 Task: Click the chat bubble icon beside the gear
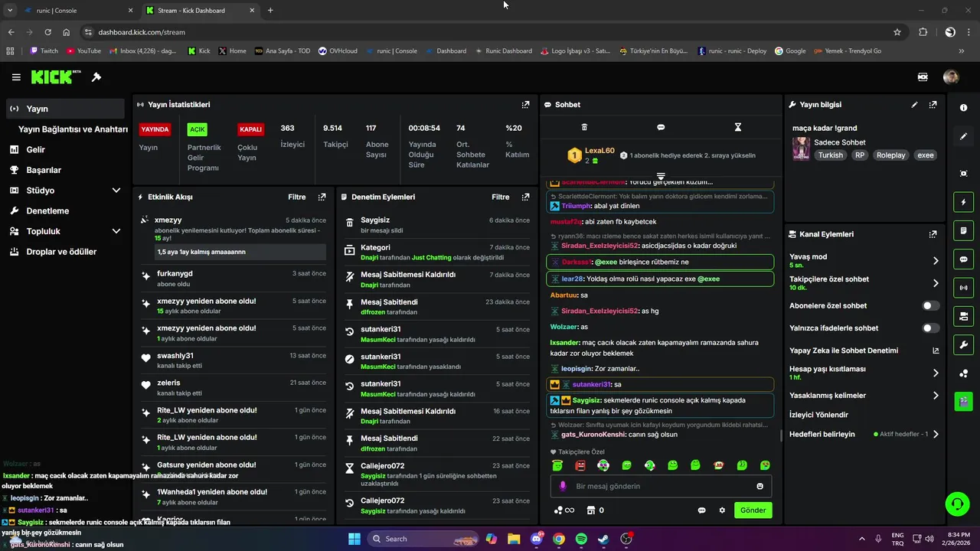pyautogui.click(x=701, y=510)
